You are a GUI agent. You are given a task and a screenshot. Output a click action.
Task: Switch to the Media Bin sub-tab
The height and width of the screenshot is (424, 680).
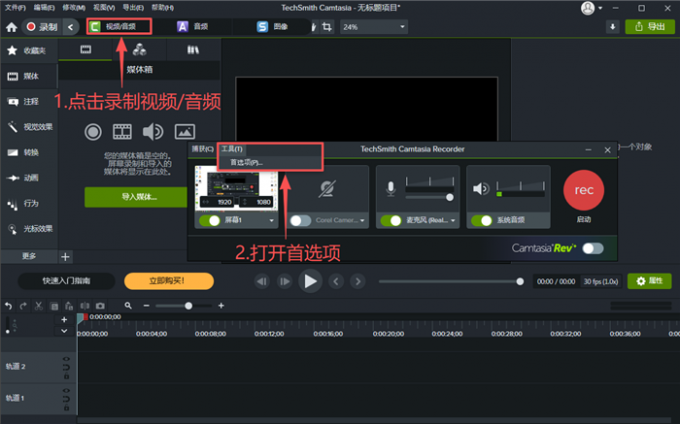(85, 49)
